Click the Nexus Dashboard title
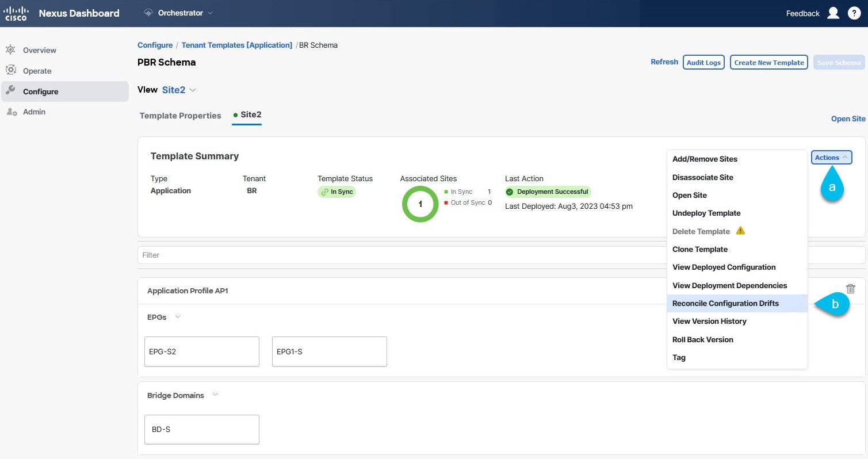Screen dimensions: 868x459 click(79, 13)
